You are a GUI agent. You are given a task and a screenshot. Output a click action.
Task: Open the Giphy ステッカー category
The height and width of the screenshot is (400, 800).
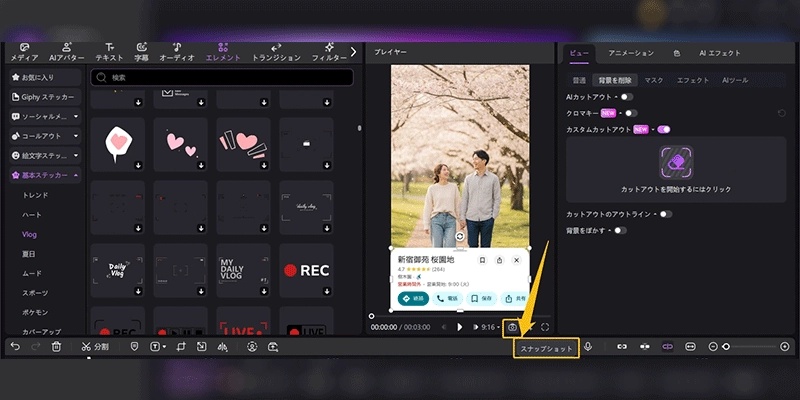[45, 97]
